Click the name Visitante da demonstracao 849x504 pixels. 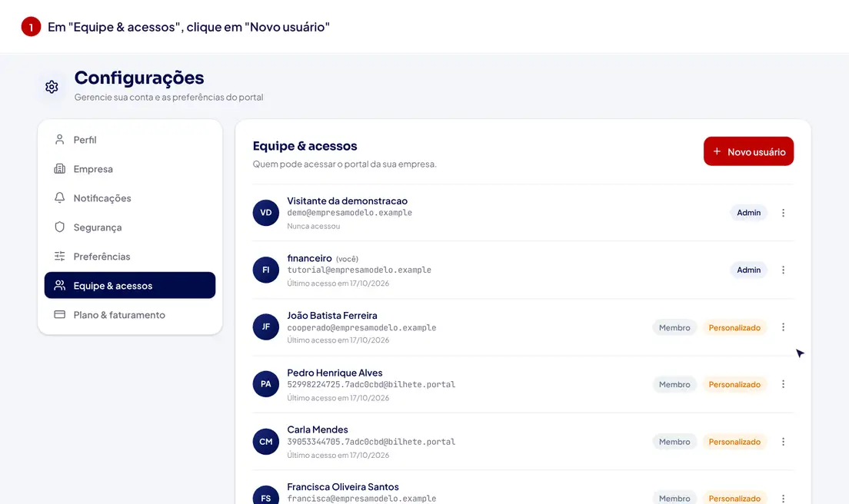(347, 201)
